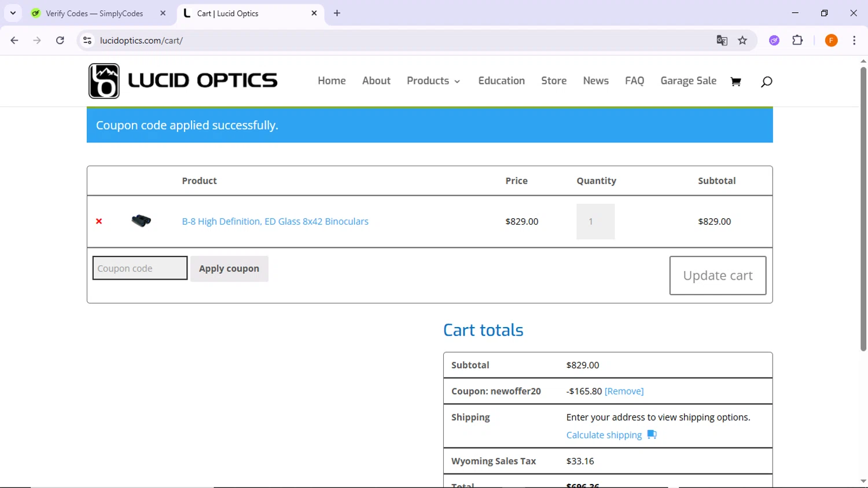Open B-8 High Definition Binoculars product link
The height and width of the screenshot is (488, 868).
(275, 221)
